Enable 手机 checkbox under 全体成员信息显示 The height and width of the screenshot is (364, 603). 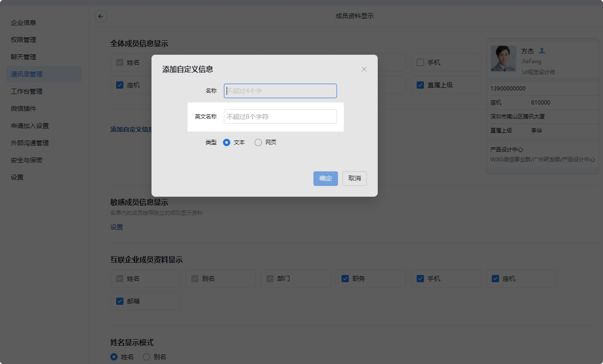coord(420,62)
